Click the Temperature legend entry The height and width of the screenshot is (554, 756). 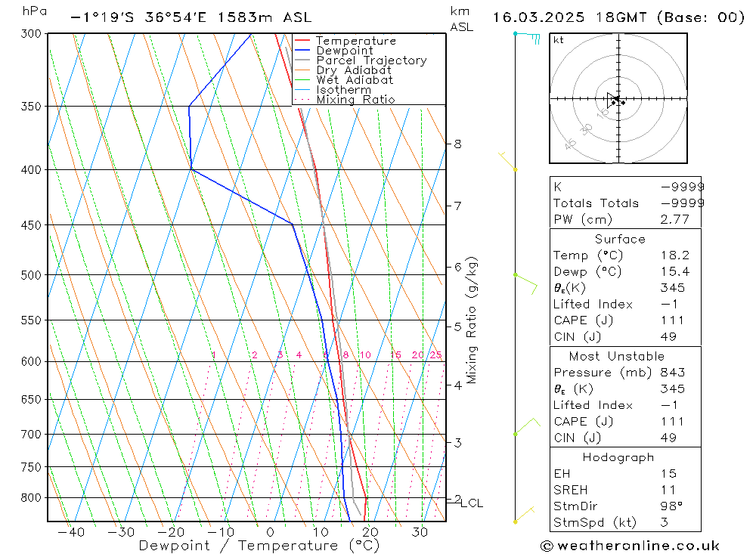coord(356,41)
